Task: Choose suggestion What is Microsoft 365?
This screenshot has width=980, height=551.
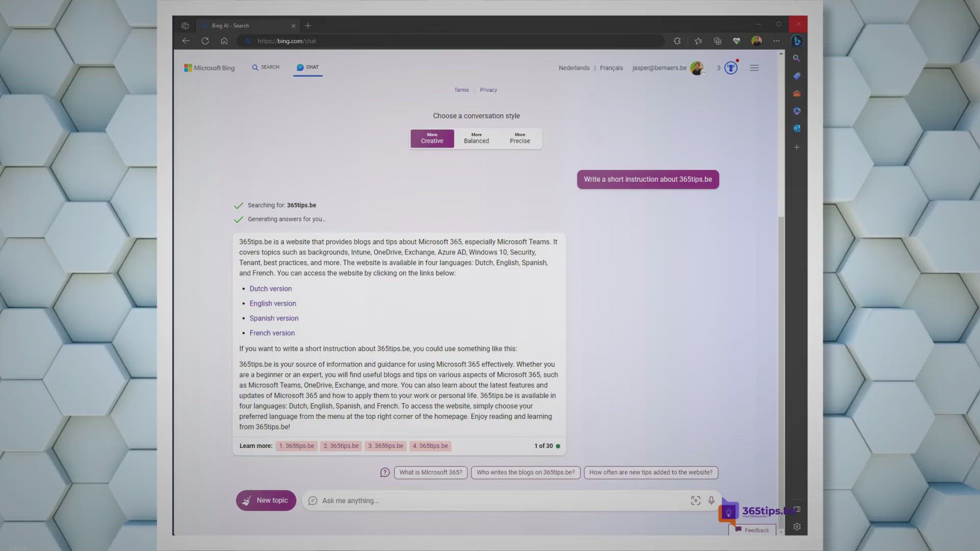Action: (x=431, y=472)
